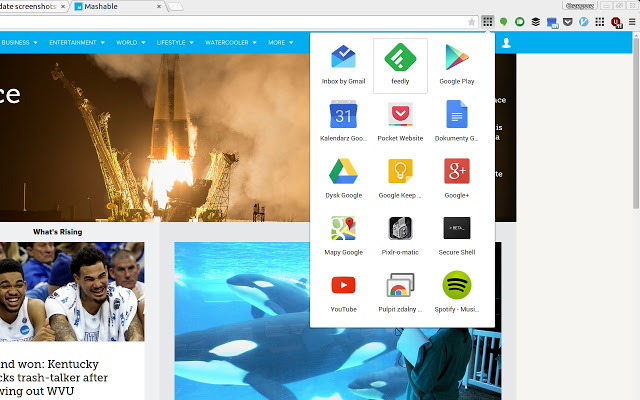The width and height of the screenshot is (640, 400).
Task: Open Dokumenty Google docs app
Action: (x=457, y=122)
